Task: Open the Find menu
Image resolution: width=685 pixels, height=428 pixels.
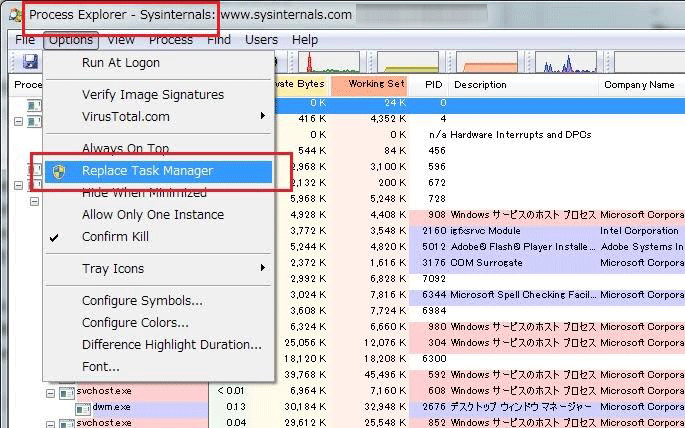Action: coord(218,40)
